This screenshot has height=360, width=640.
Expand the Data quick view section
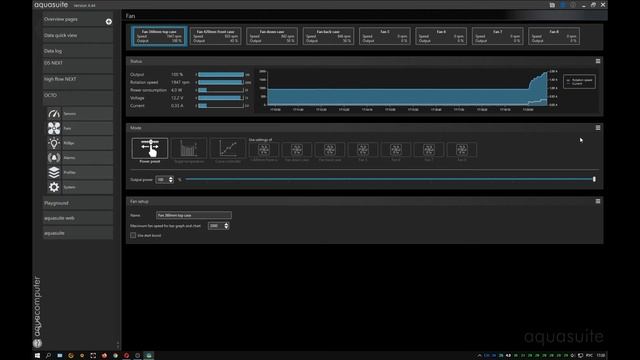[x=78, y=36]
